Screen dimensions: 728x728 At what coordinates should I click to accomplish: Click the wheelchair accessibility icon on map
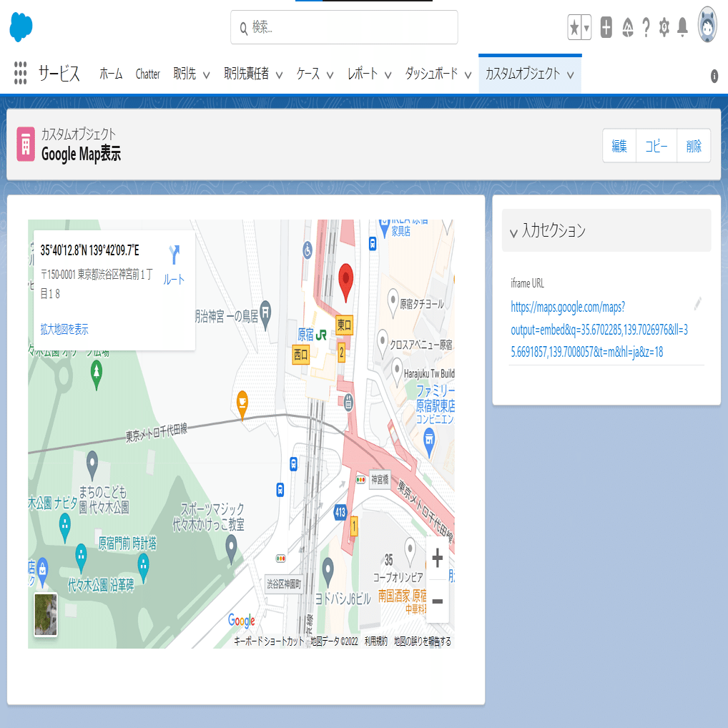pyautogui.click(x=308, y=250)
